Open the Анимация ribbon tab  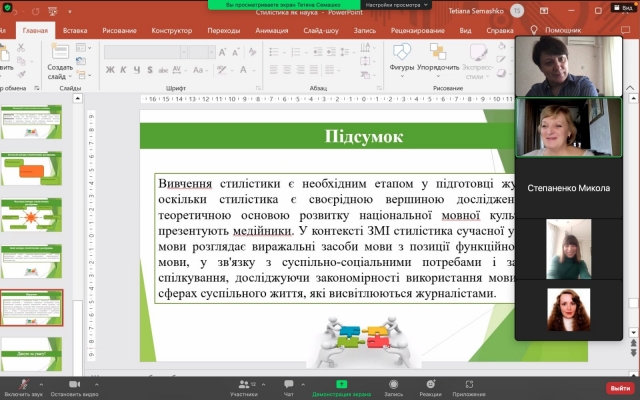pyautogui.click(x=271, y=30)
